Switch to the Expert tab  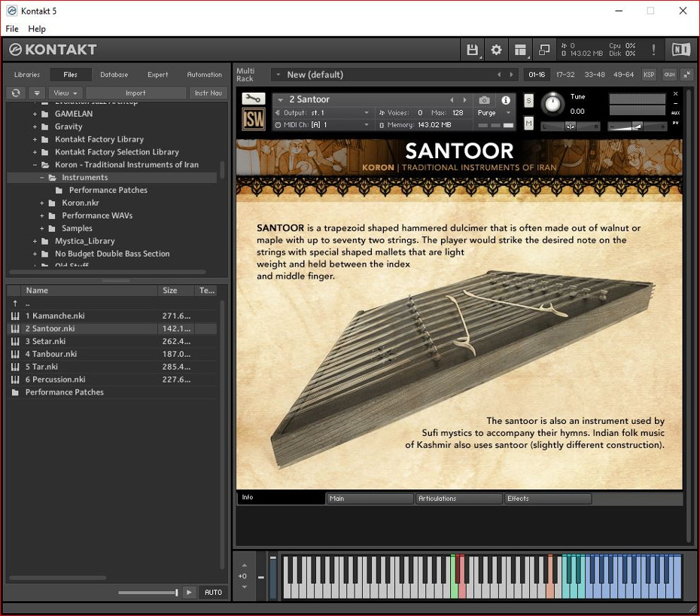click(157, 75)
